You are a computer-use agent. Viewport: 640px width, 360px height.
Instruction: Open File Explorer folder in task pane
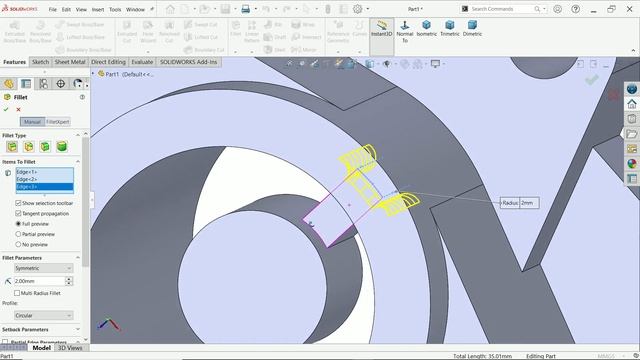632,133
